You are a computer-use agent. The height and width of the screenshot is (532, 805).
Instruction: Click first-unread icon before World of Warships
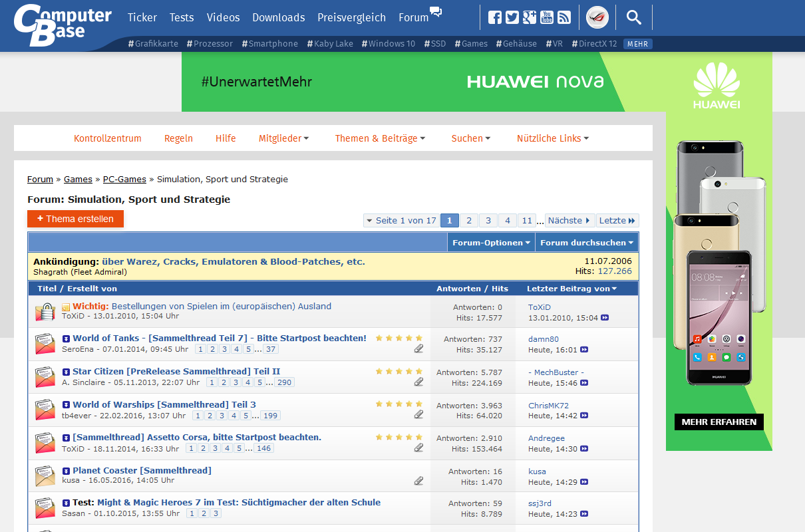[66, 405]
